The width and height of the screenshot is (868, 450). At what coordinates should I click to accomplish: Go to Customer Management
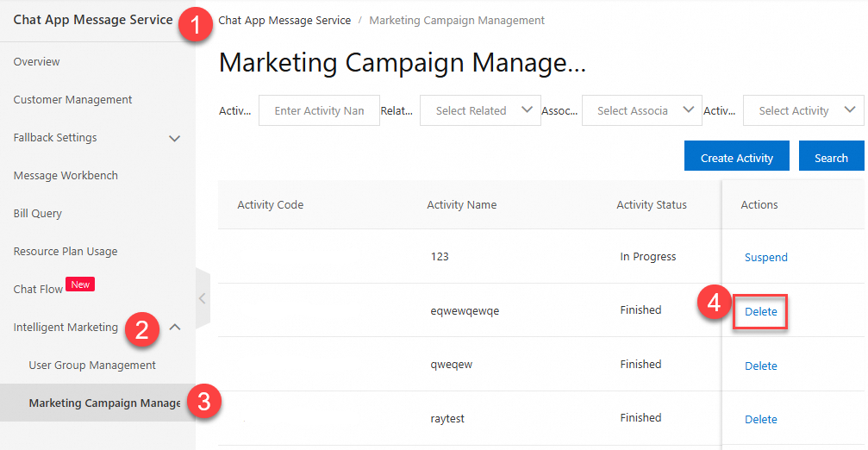pos(73,100)
